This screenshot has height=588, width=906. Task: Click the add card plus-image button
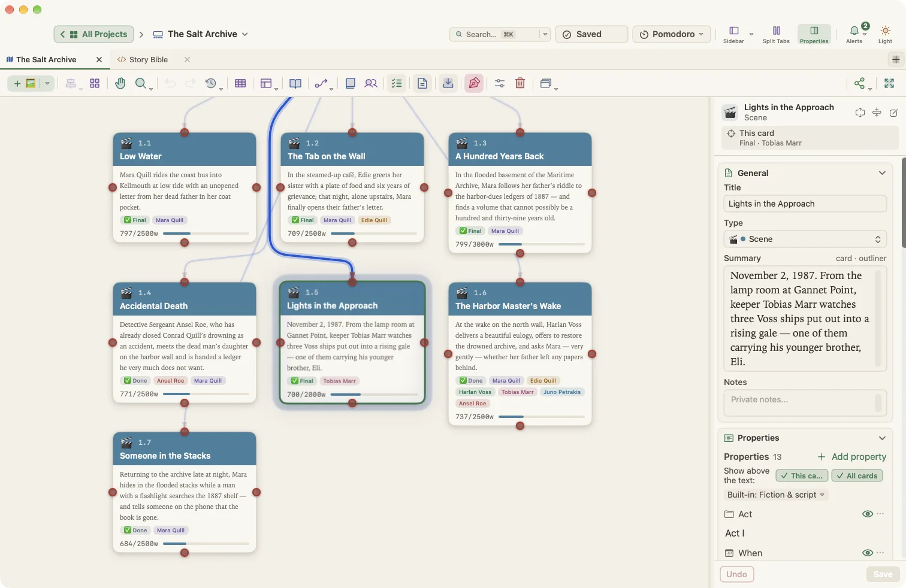click(x=25, y=83)
